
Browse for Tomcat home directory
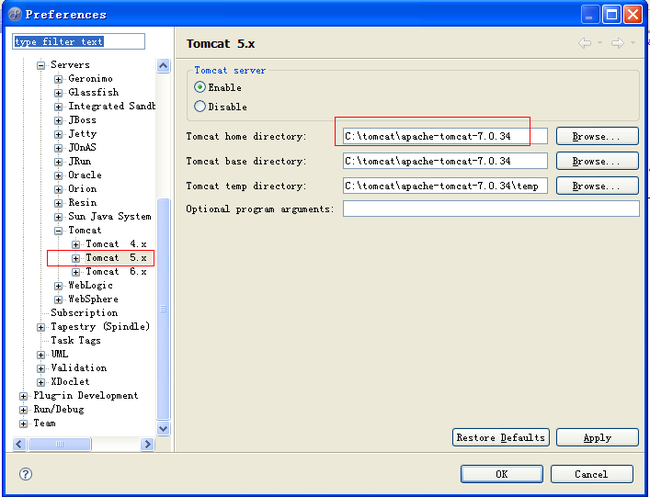[x=597, y=136]
